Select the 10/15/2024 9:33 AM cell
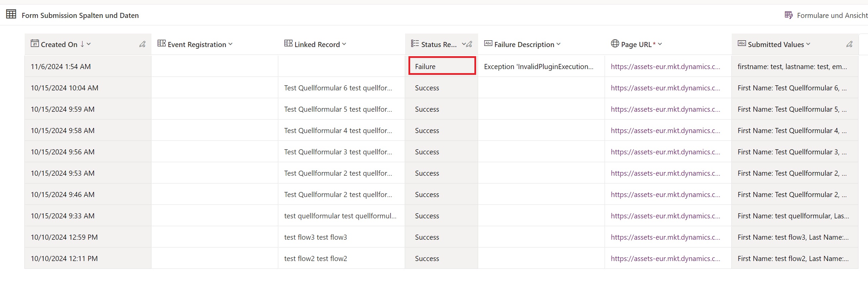 click(x=88, y=216)
